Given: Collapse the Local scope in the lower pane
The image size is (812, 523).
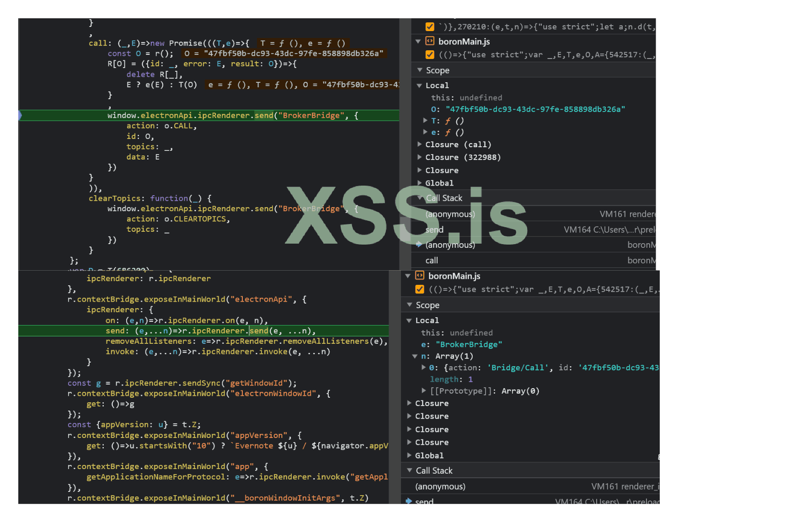Looking at the screenshot, I should pos(409,320).
